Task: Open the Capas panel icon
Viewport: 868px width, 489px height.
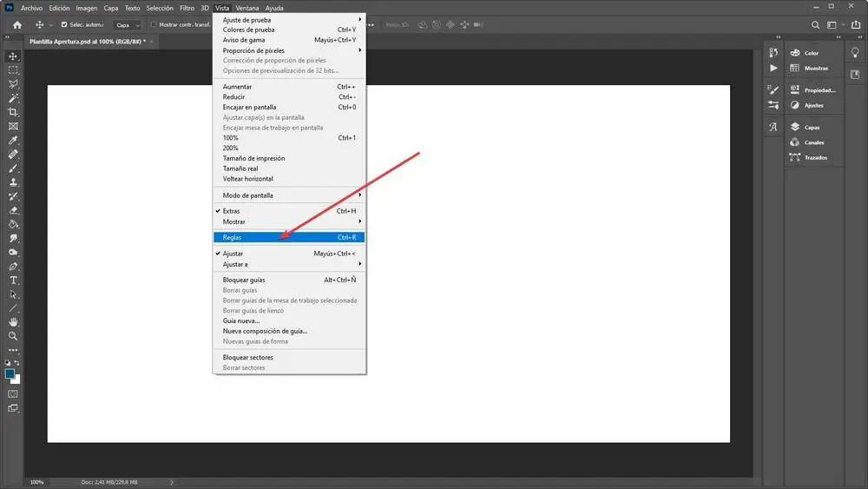Action: (x=795, y=127)
